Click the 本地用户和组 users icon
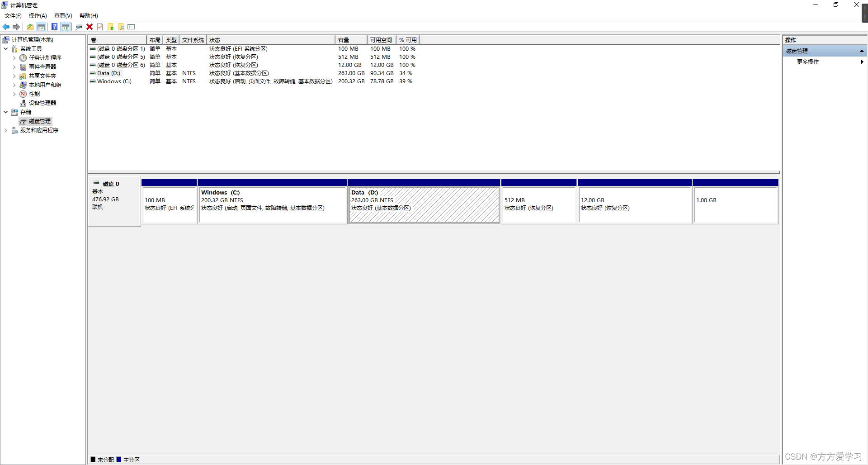The height and width of the screenshot is (465, 868). pos(23,85)
